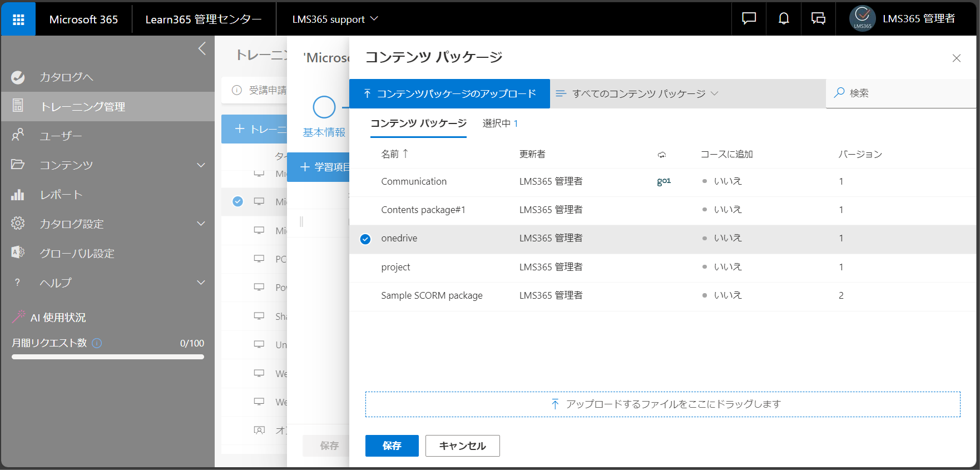Close the コンテンツ パッケージ panel
Screen dimensions: 980x470
click(x=957, y=58)
